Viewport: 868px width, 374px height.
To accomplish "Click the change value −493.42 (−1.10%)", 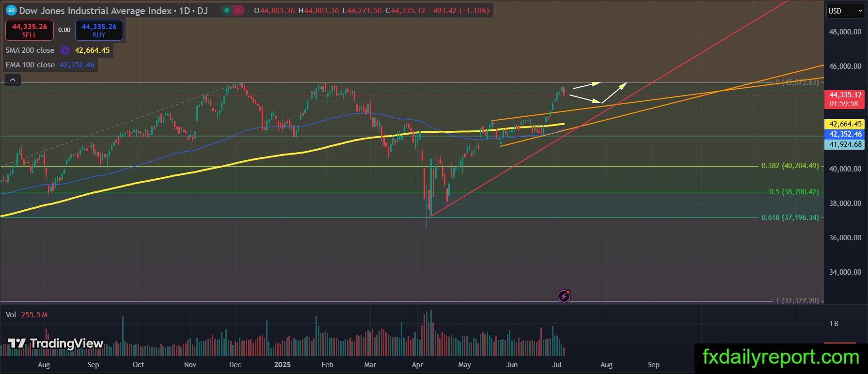I will pyautogui.click(x=459, y=10).
